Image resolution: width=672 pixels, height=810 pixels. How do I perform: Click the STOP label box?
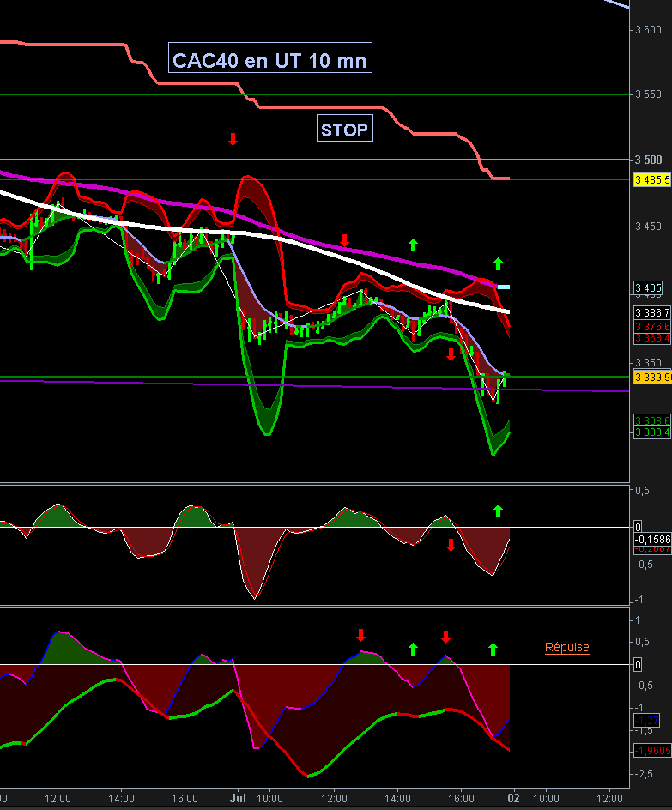pyautogui.click(x=344, y=128)
